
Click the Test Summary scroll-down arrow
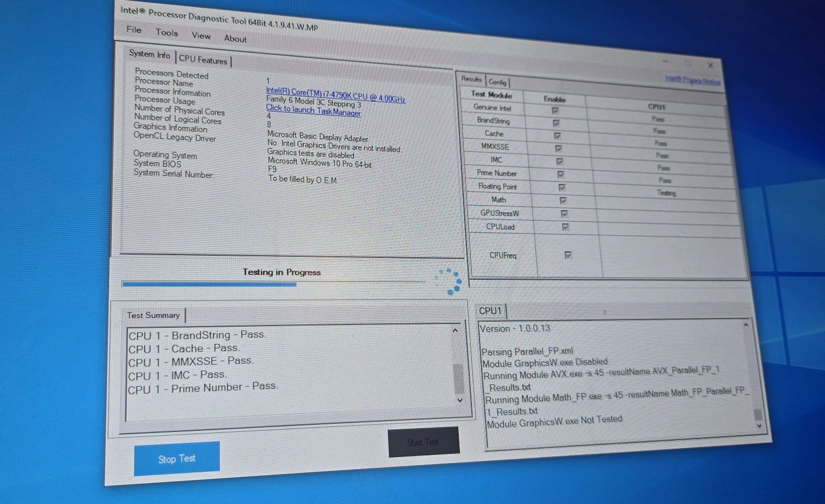pyautogui.click(x=460, y=400)
